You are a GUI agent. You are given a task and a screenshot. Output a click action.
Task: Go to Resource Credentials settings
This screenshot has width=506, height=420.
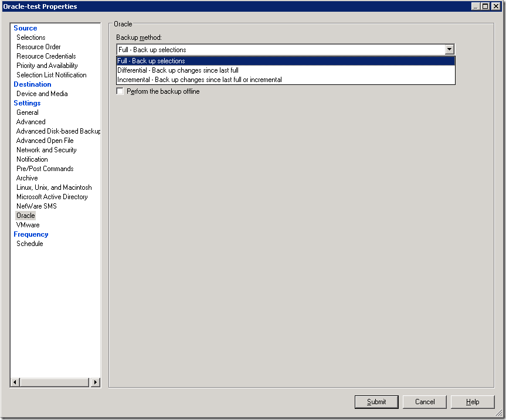pos(46,56)
